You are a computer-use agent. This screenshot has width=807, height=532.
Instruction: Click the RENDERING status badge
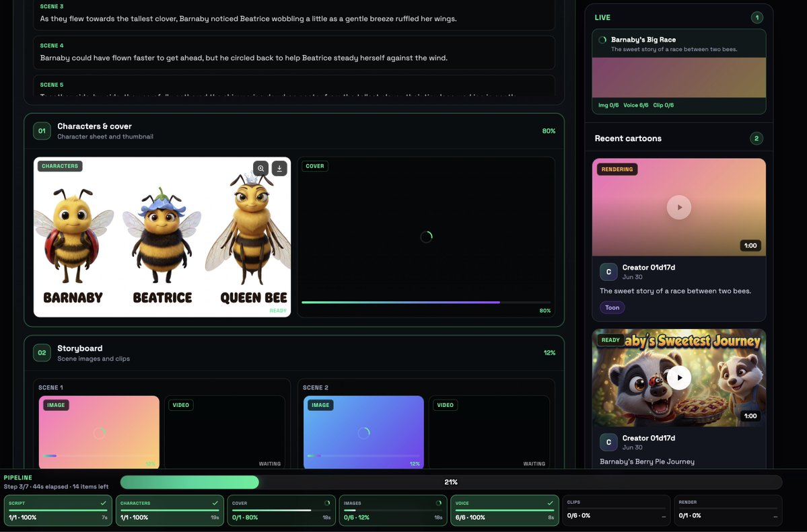coord(617,169)
